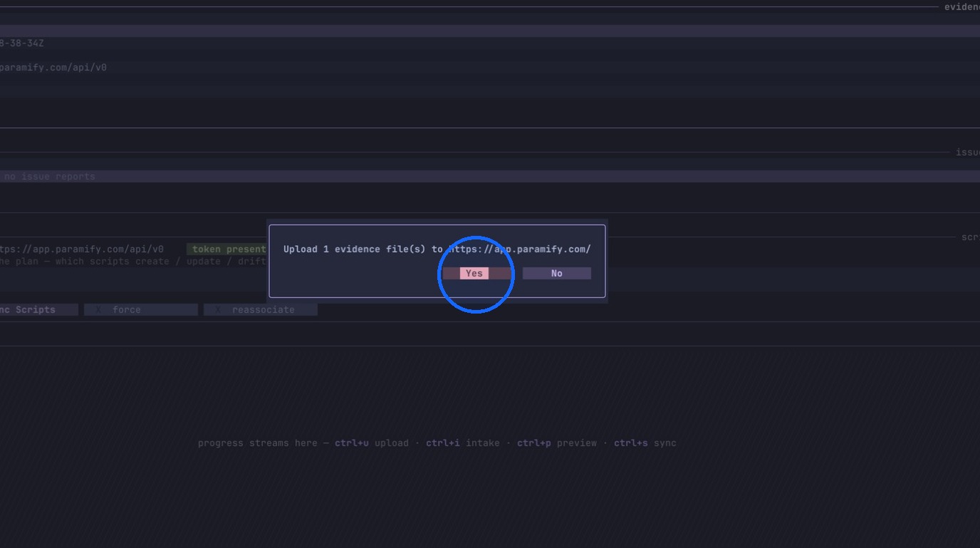This screenshot has width=980, height=548.
Task: Select the plan description mentioning 'scripts create / update'
Action: point(133,262)
